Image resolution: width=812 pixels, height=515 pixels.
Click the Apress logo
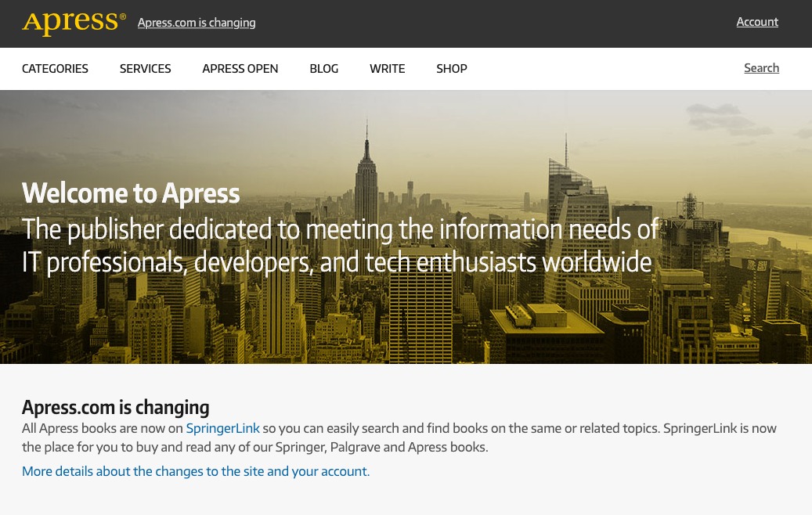(74, 22)
